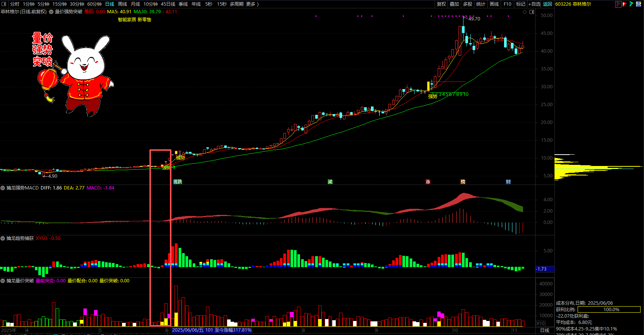
Task: Open the 量价强势突破 indicator dropdown arrow
Action: [x=52, y=12]
